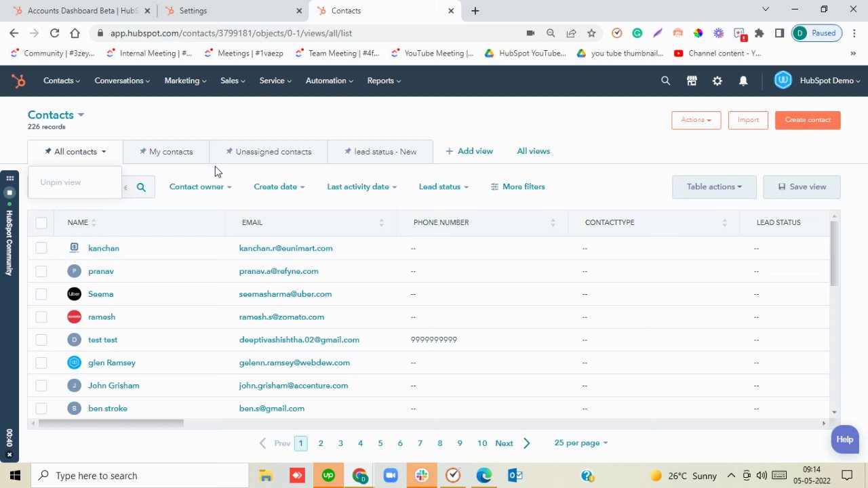
Task: Select the checkbox for glen Ramsey
Action: 41,363
